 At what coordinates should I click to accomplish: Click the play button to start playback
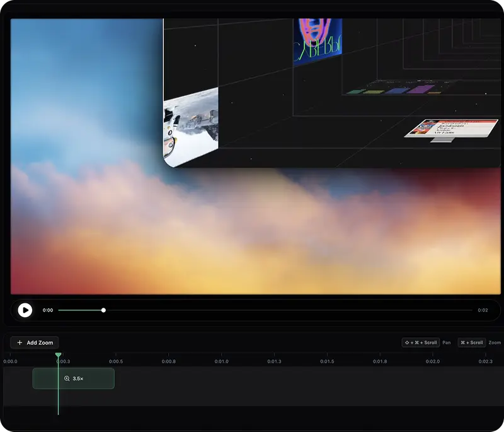pyautogui.click(x=26, y=310)
